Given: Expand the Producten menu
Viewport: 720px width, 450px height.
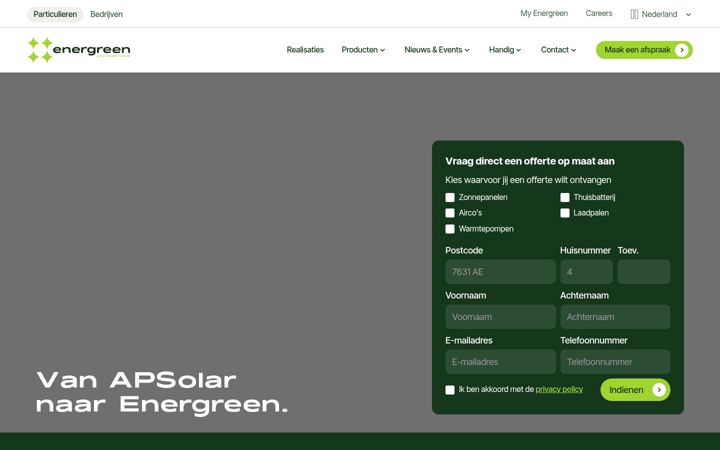Looking at the screenshot, I should (x=363, y=50).
